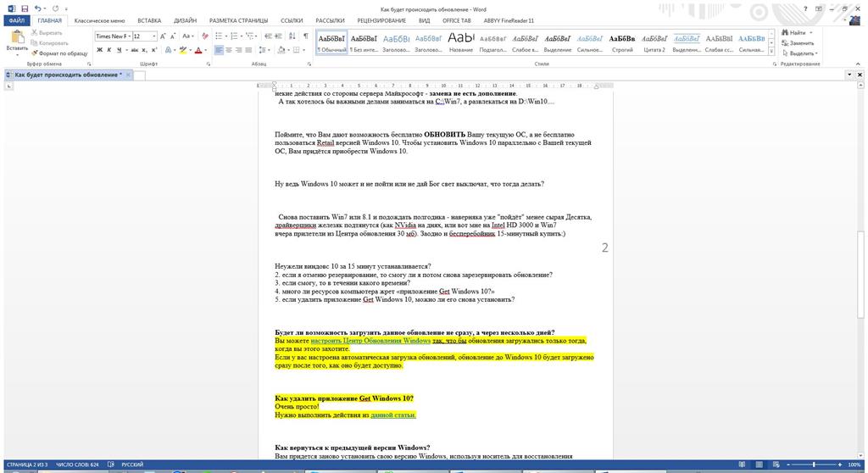
Task: Open Классическое меню tab
Action: (x=99, y=20)
